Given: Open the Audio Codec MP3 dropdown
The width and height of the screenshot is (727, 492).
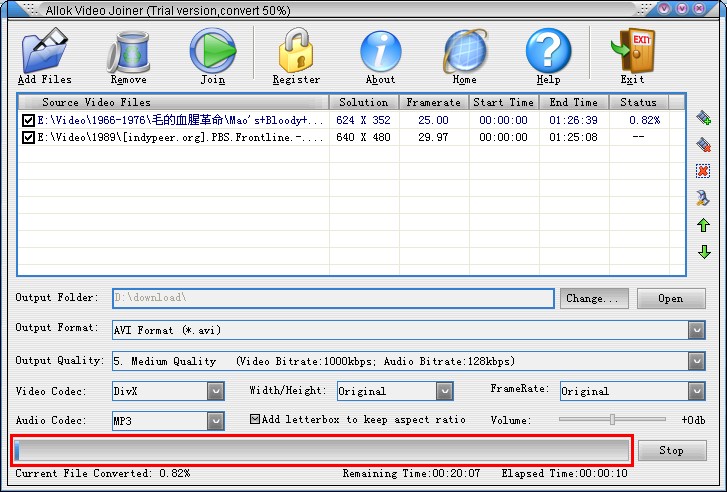Looking at the screenshot, I should [x=216, y=421].
